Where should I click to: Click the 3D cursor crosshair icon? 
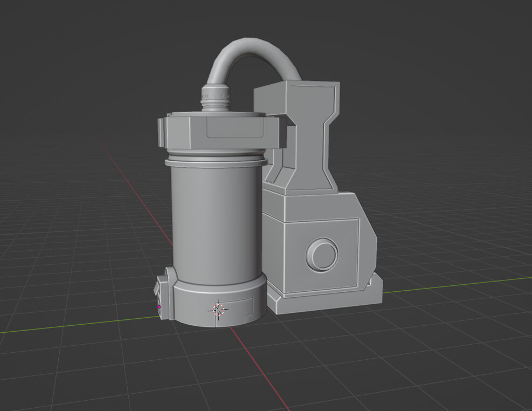219,309
